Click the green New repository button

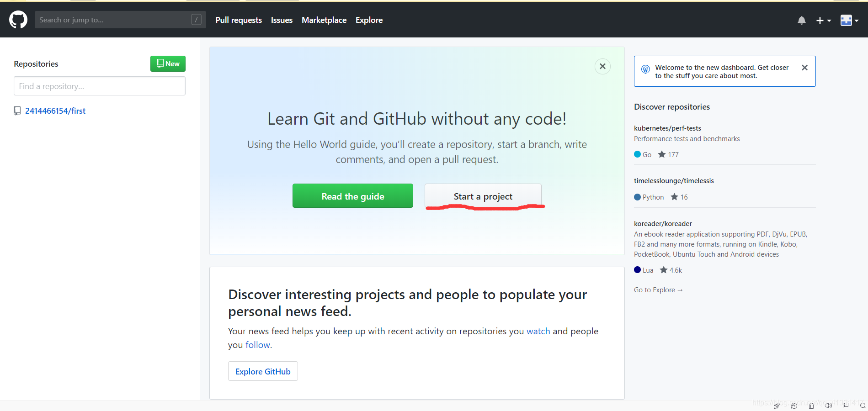tap(168, 64)
